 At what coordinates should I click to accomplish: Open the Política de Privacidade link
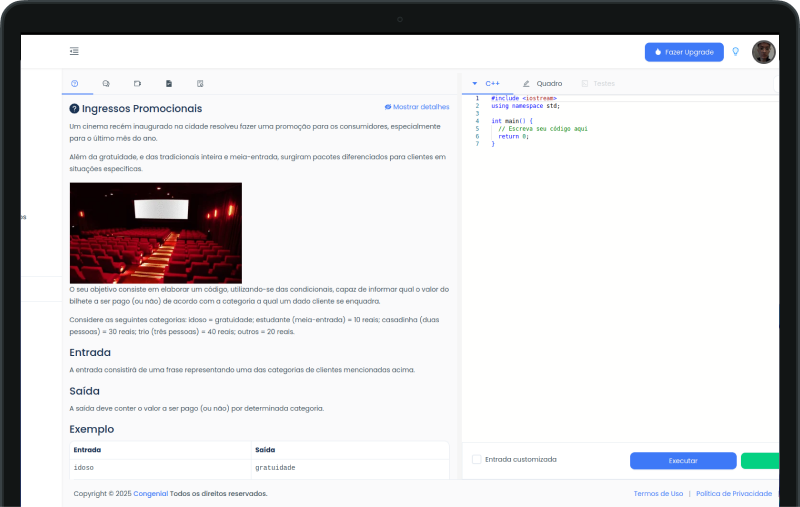(x=733, y=493)
